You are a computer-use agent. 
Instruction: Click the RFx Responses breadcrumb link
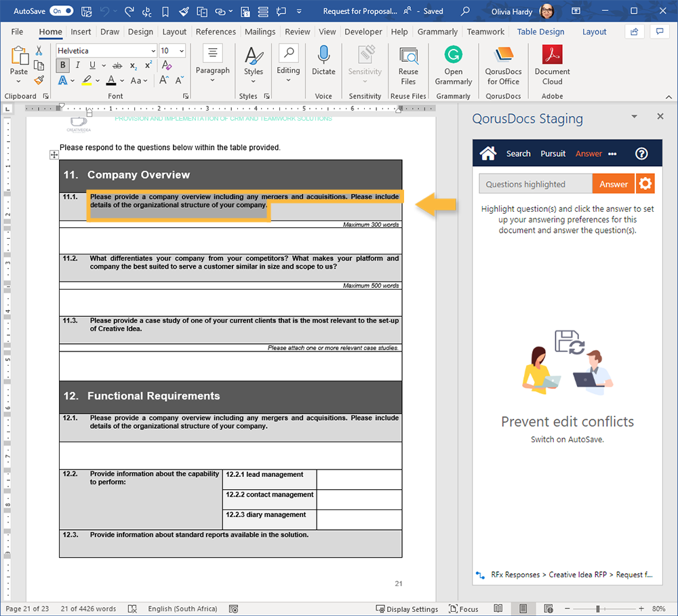515,575
